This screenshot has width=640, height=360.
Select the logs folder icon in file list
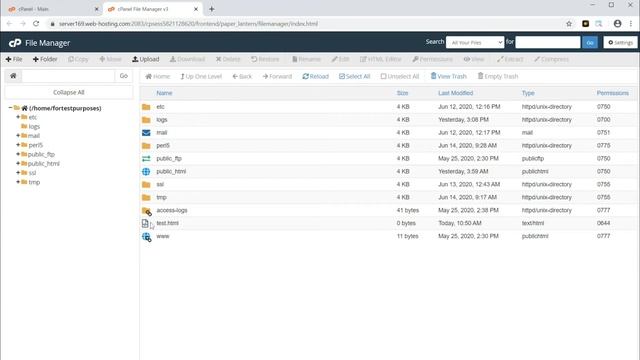click(146, 120)
